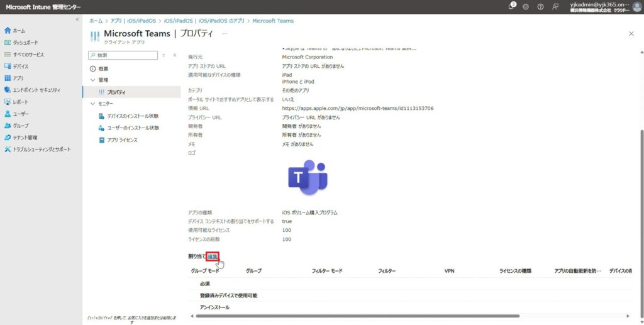Image resolution: width=644 pixels, height=325 pixels.
Task: Collapse left navigation with double chevron
Action: [77, 19]
